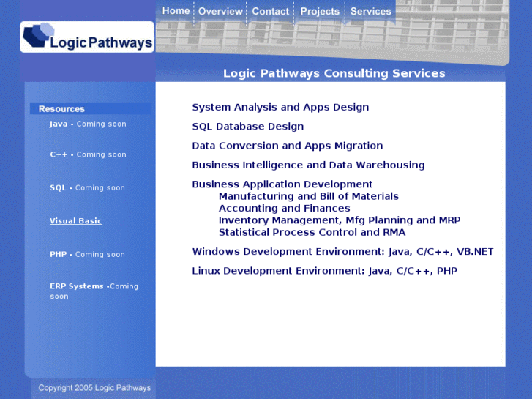This screenshot has height=399, width=532.
Task: Click Business Intelligence and Data Warehousing
Action: 308,165
